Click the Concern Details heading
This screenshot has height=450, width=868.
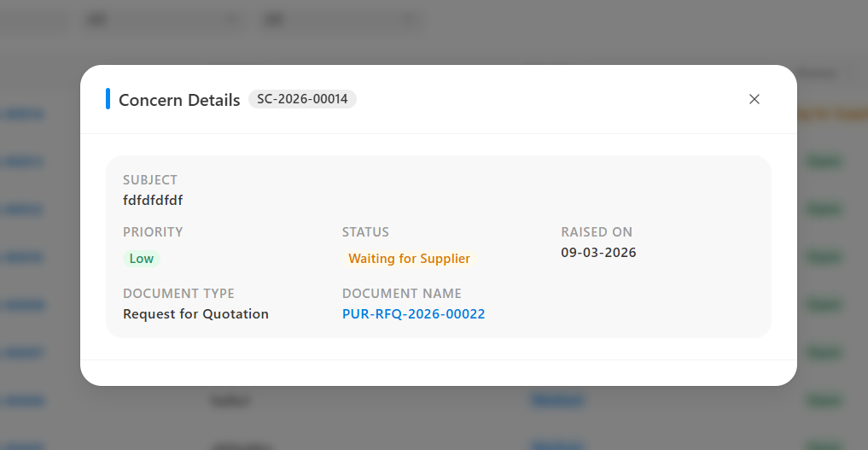[x=179, y=100]
